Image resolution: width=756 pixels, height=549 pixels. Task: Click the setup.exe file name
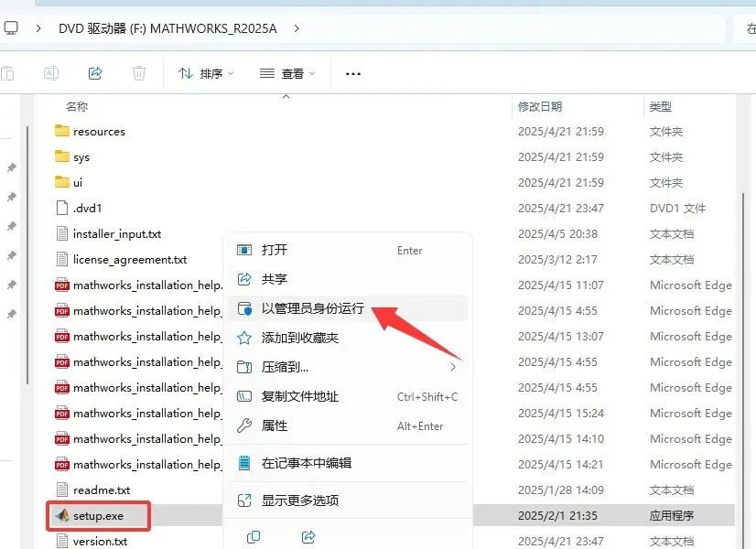pyautogui.click(x=98, y=516)
